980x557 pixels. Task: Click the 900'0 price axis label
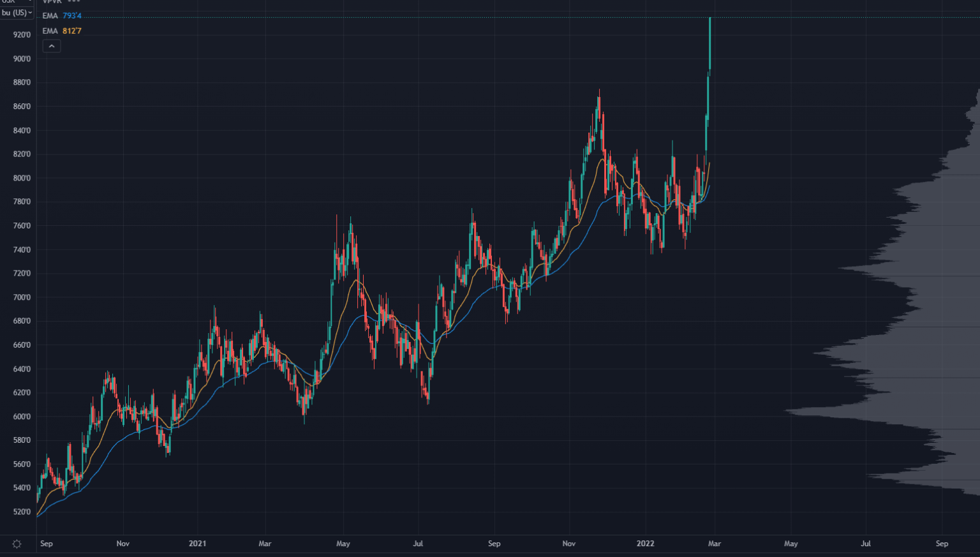pos(22,59)
